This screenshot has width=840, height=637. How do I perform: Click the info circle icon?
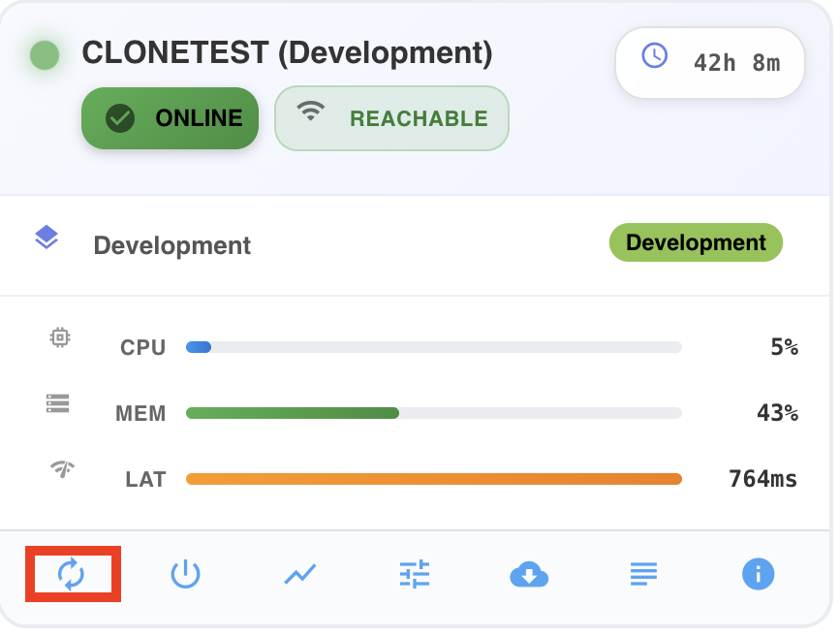click(758, 574)
